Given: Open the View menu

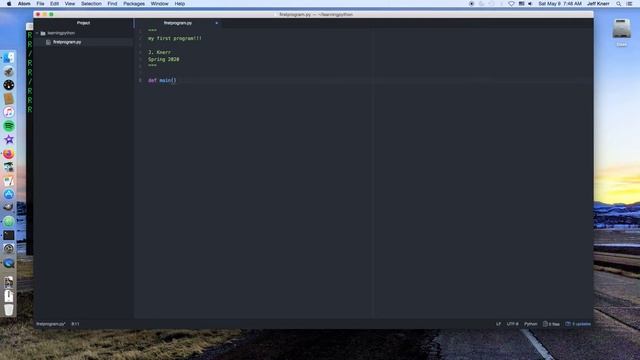Looking at the screenshot, I should [x=70, y=4].
